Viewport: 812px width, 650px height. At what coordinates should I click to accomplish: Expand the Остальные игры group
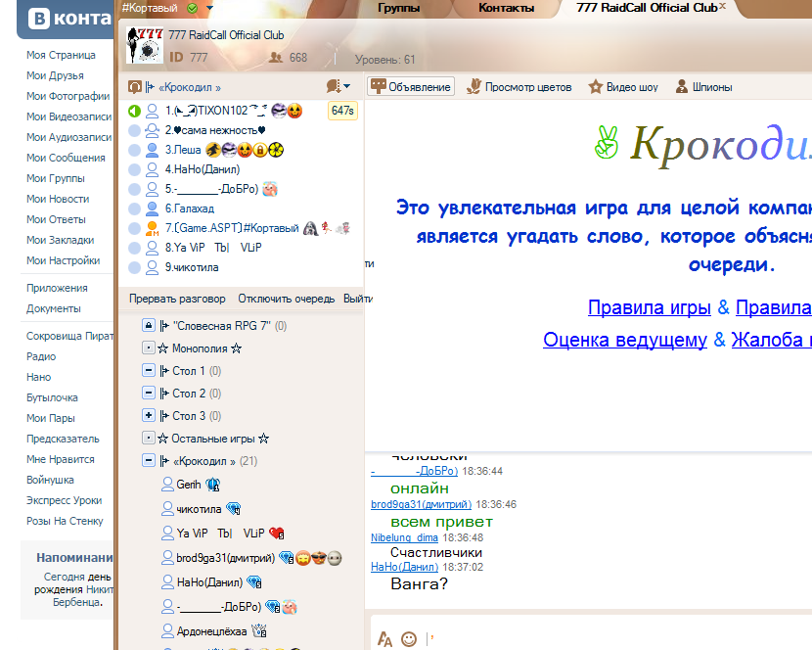click(148, 438)
